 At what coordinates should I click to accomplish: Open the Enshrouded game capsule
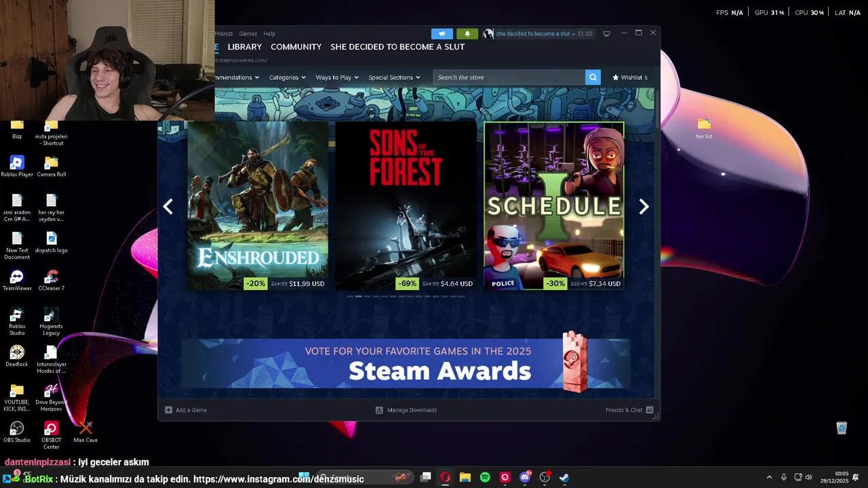coord(258,206)
